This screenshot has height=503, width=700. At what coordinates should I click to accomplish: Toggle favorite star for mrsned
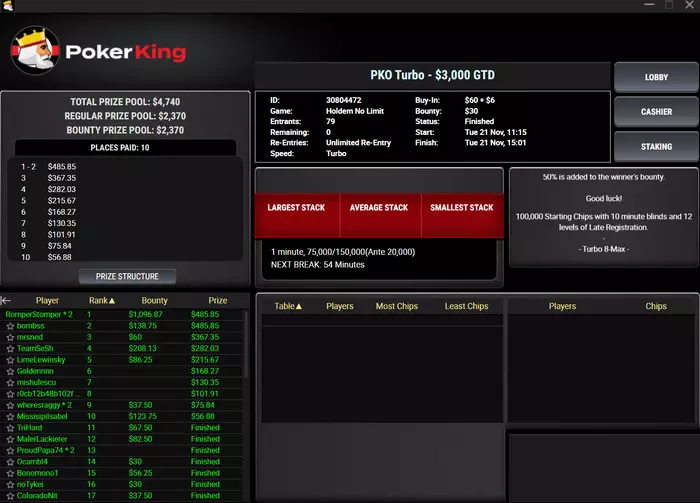(10, 337)
